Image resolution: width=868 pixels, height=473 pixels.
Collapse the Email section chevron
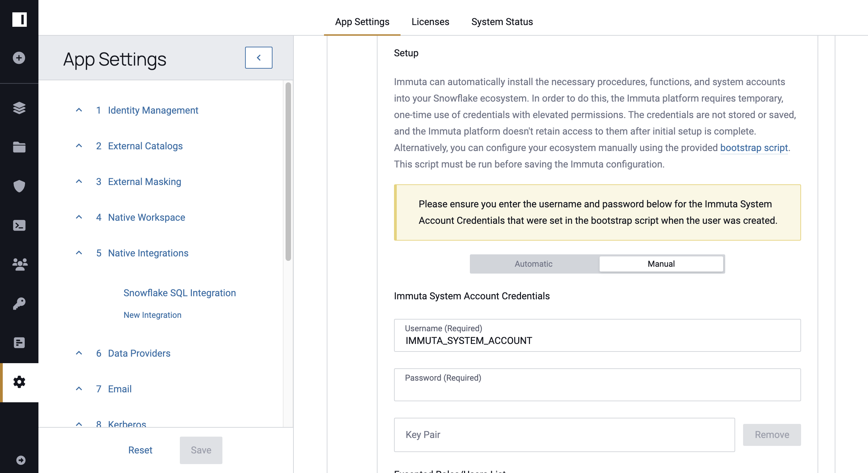pyautogui.click(x=79, y=389)
